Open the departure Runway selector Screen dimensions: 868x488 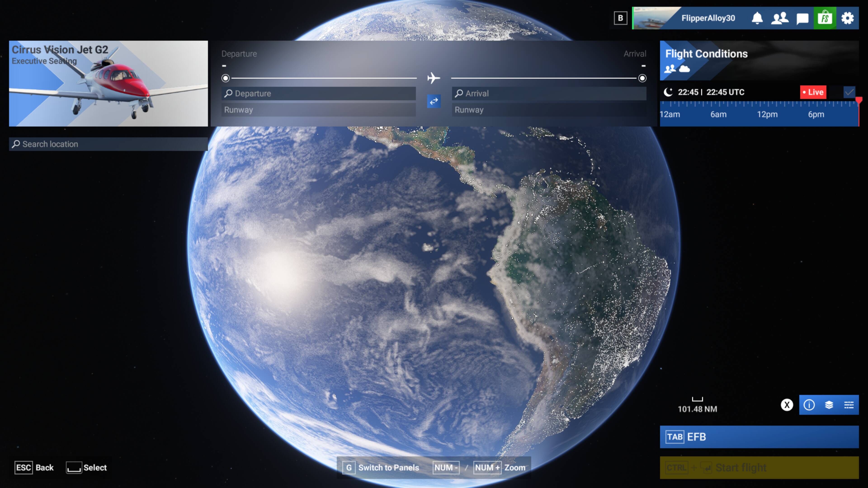coord(318,110)
